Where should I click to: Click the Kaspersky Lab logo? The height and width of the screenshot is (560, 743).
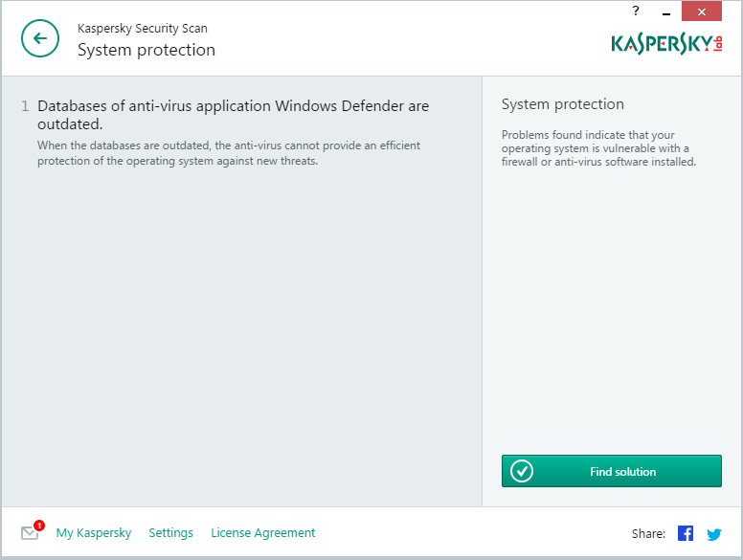666,44
